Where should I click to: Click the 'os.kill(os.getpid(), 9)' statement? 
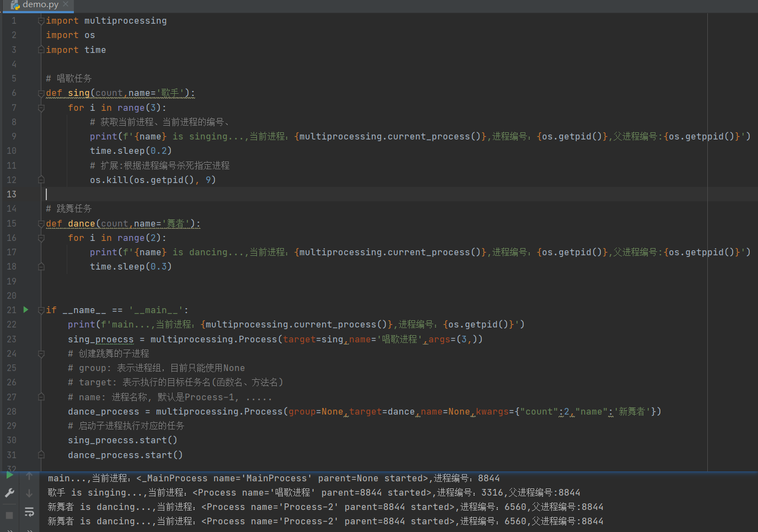point(153,180)
